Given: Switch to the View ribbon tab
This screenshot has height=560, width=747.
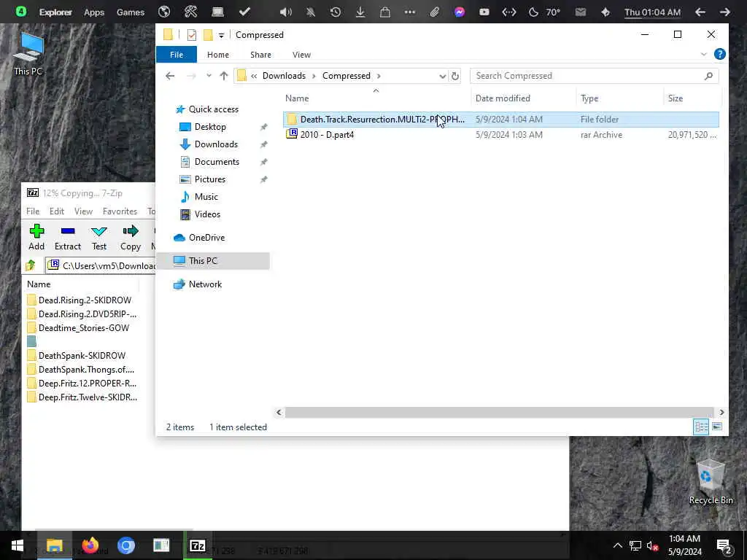Looking at the screenshot, I should pos(301,55).
